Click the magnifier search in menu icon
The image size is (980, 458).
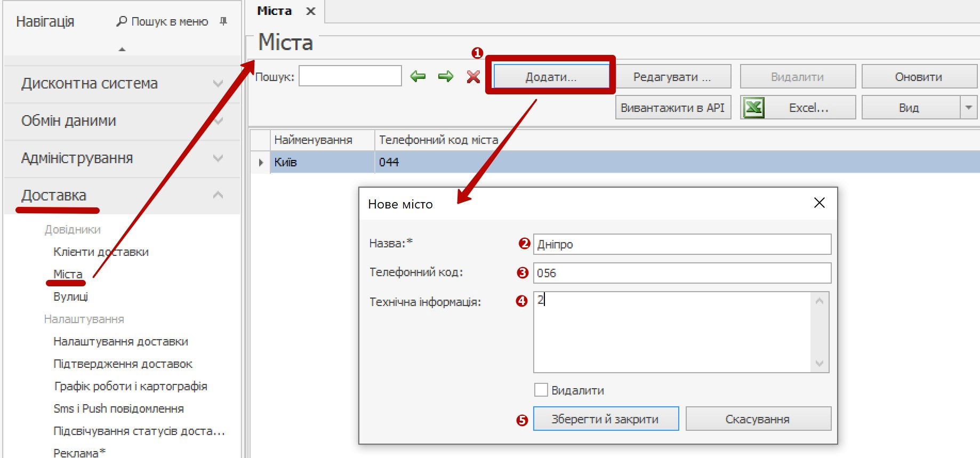pos(122,21)
